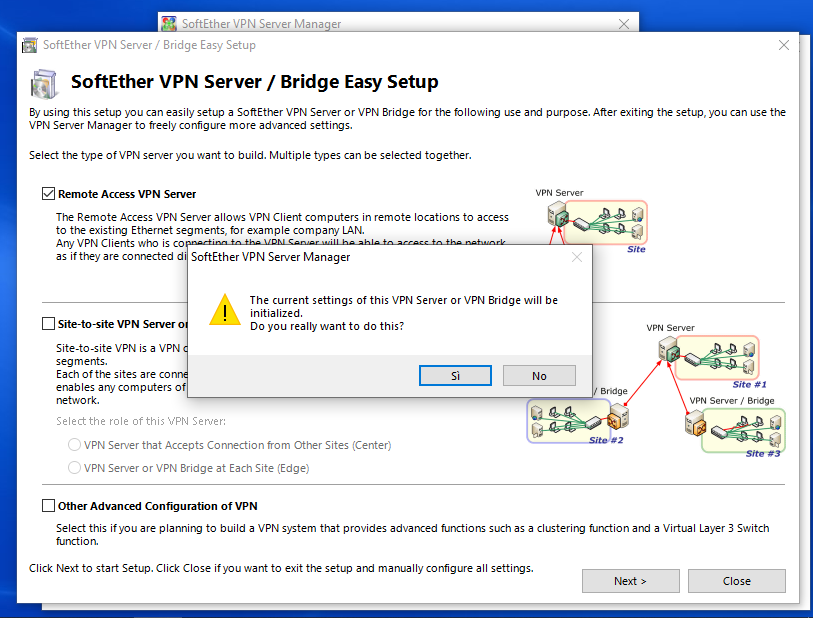This screenshot has width=813, height=618.
Task: Close the Easy Setup window via title bar X
Action: coord(784,45)
